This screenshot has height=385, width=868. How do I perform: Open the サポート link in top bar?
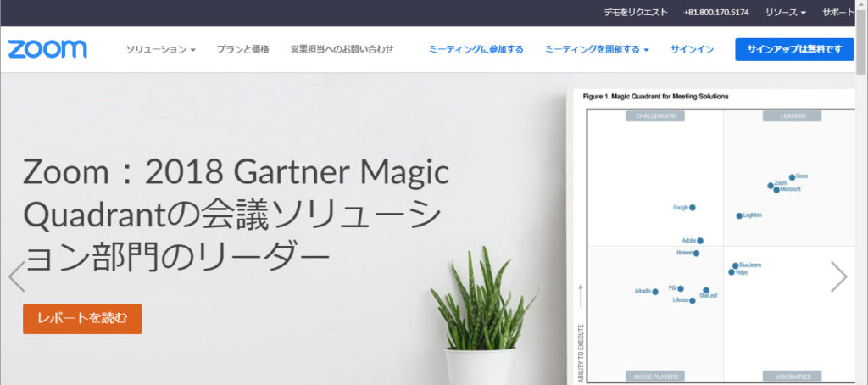pyautogui.click(x=837, y=13)
